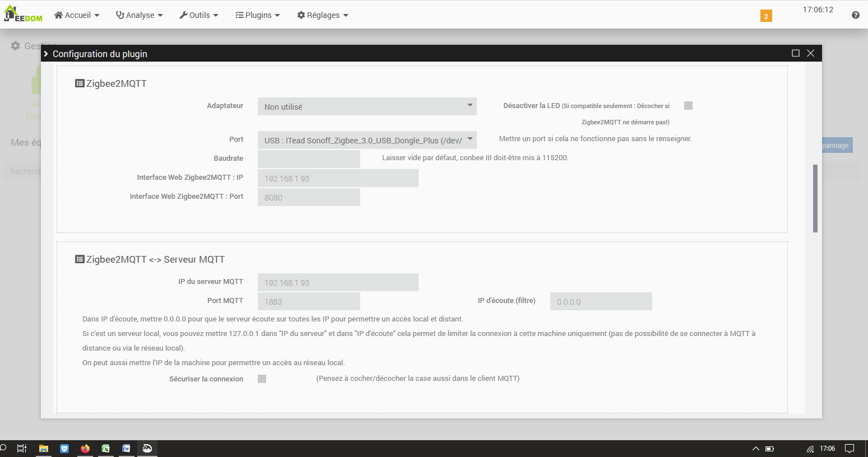Click the Jeedom logo in the header
Screen dimensions: 868x457
(x=23, y=15)
